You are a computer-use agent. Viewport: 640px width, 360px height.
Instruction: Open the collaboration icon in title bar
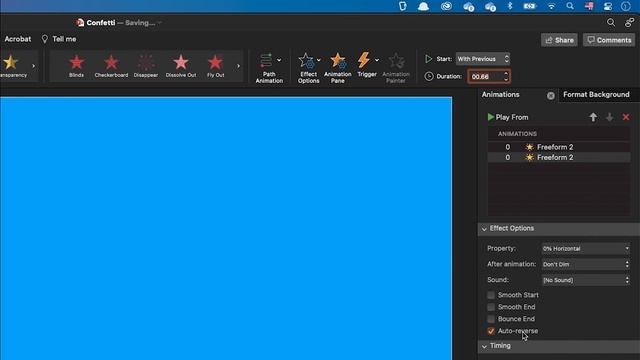[x=629, y=23]
